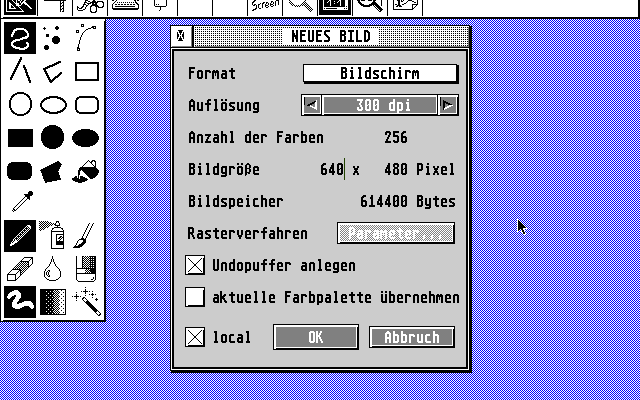Select the Bezier curve tool
This screenshot has height=400, width=640.
click(87, 39)
